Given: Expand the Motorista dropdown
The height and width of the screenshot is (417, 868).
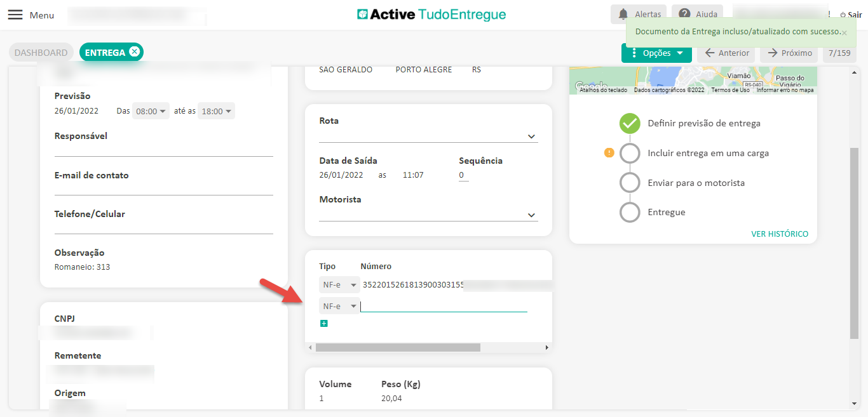Looking at the screenshot, I should pos(531,215).
